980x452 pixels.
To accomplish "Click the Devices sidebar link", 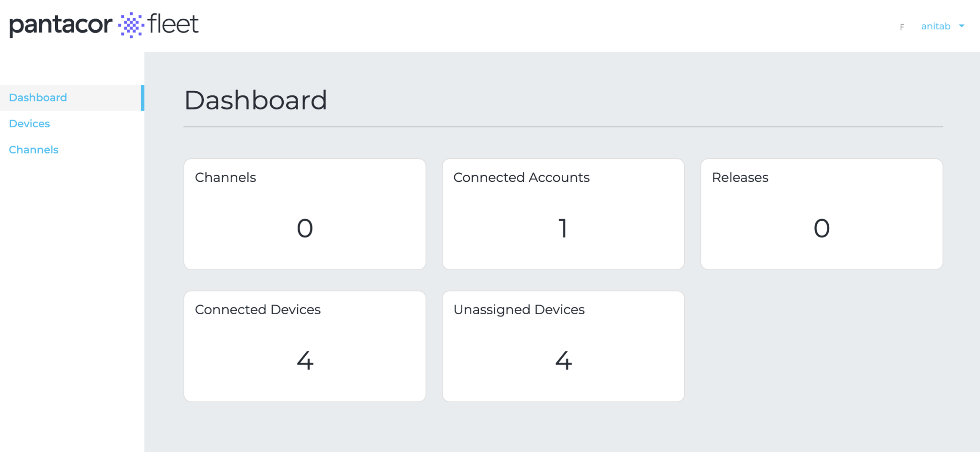I will pos(29,123).
